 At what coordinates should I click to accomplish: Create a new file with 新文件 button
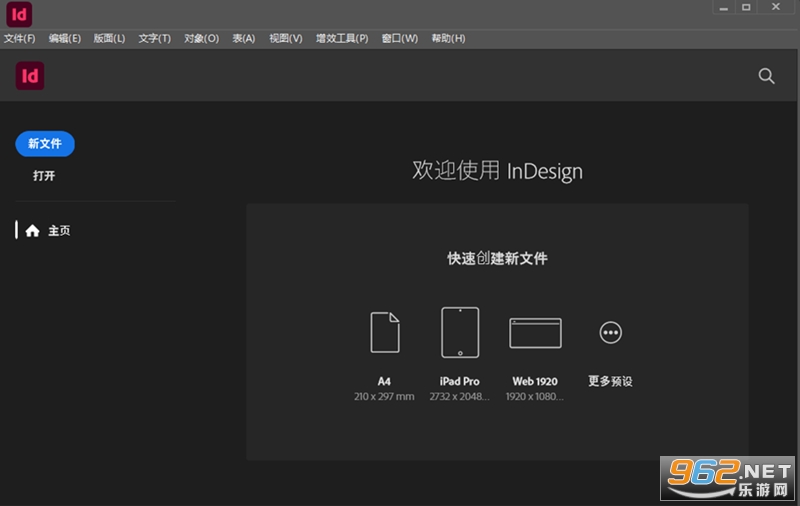45,144
